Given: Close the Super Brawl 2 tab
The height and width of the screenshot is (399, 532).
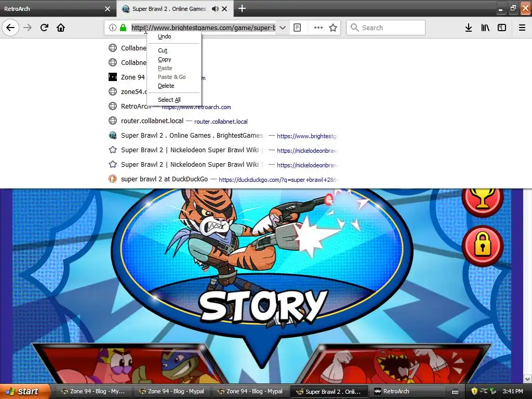Looking at the screenshot, I should (x=224, y=9).
